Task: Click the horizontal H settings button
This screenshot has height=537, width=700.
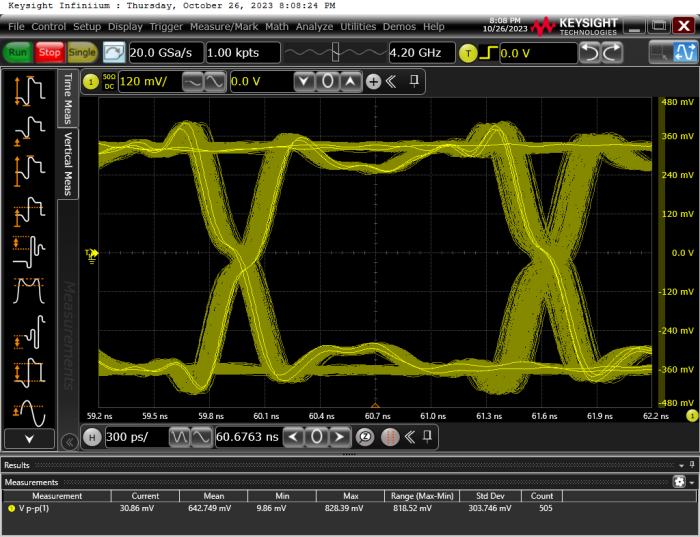Action: tap(91, 437)
